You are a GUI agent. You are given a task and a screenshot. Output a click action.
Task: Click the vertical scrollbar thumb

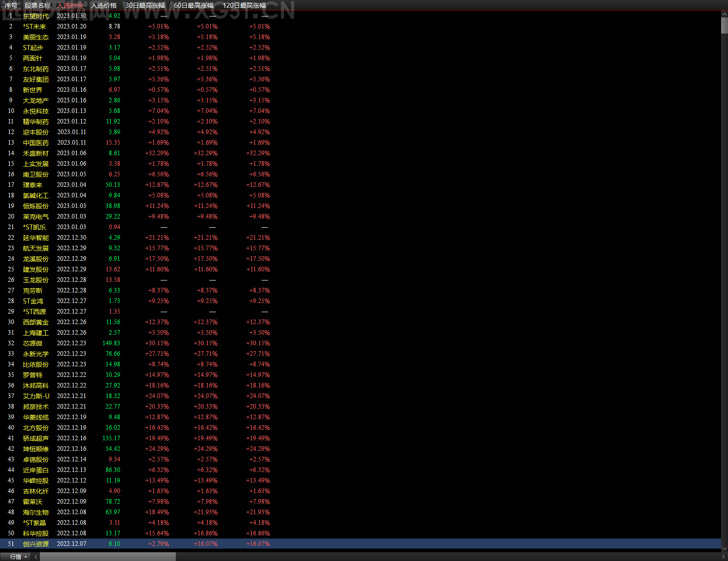pyautogui.click(x=724, y=26)
